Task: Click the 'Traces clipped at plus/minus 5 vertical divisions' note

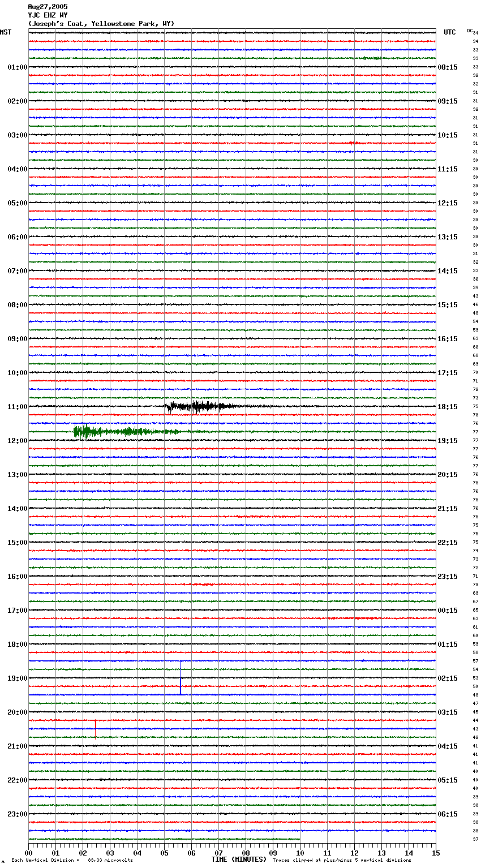Action: tap(342, 861)
